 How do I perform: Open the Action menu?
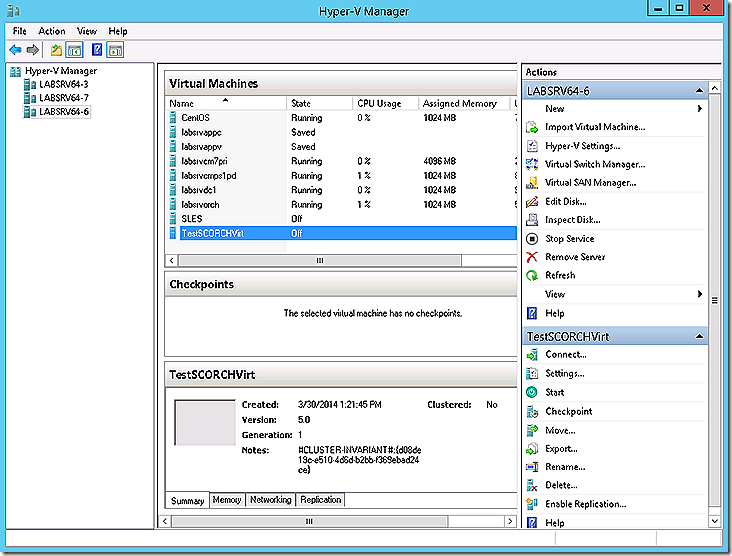tap(52, 31)
